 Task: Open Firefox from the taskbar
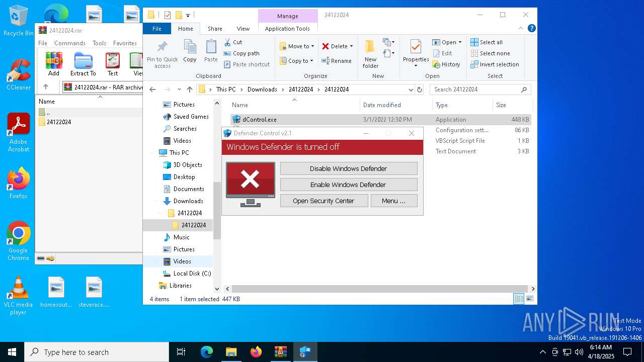pyautogui.click(x=256, y=352)
